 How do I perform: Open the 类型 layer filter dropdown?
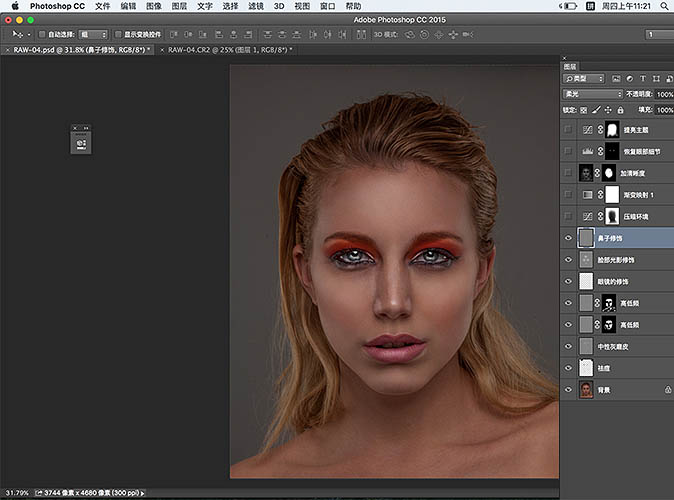pyautogui.click(x=586, y=78)
